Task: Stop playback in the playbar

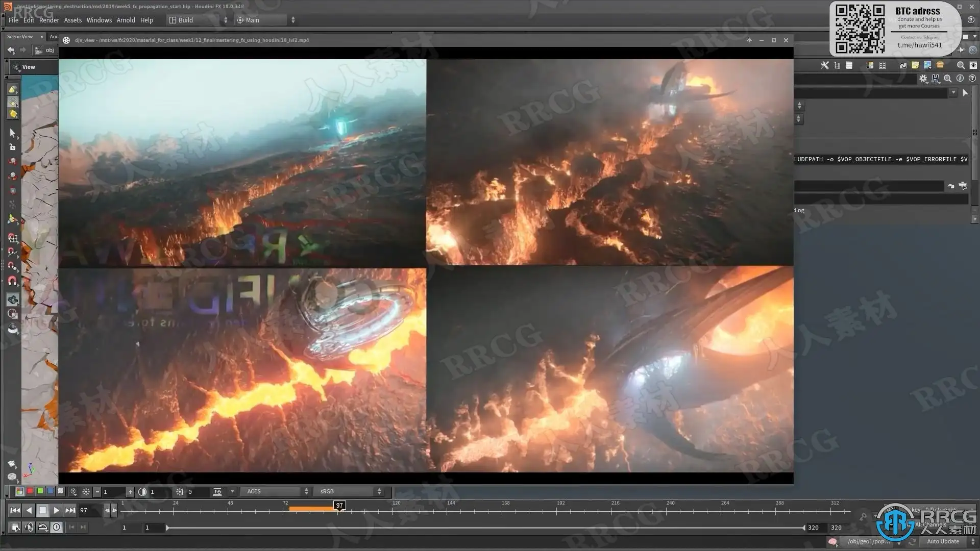Action: (x=43, y=510)
